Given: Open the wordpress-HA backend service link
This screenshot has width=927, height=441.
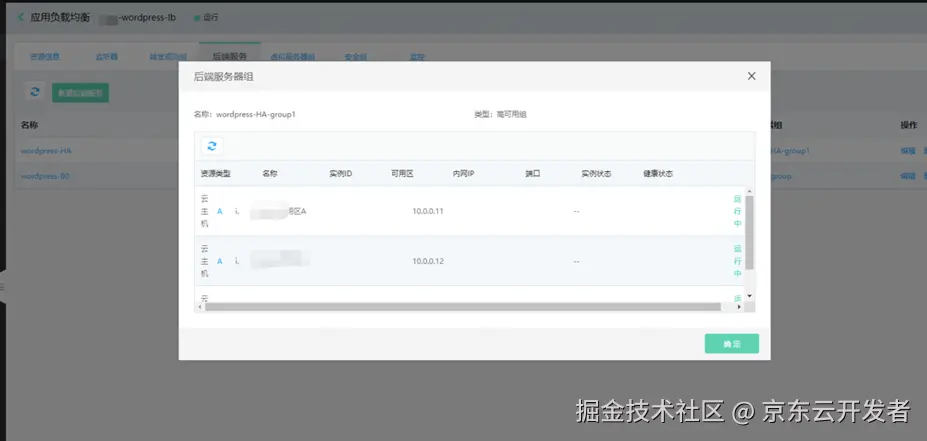Looking at the screenshot, I should (46, 151).
